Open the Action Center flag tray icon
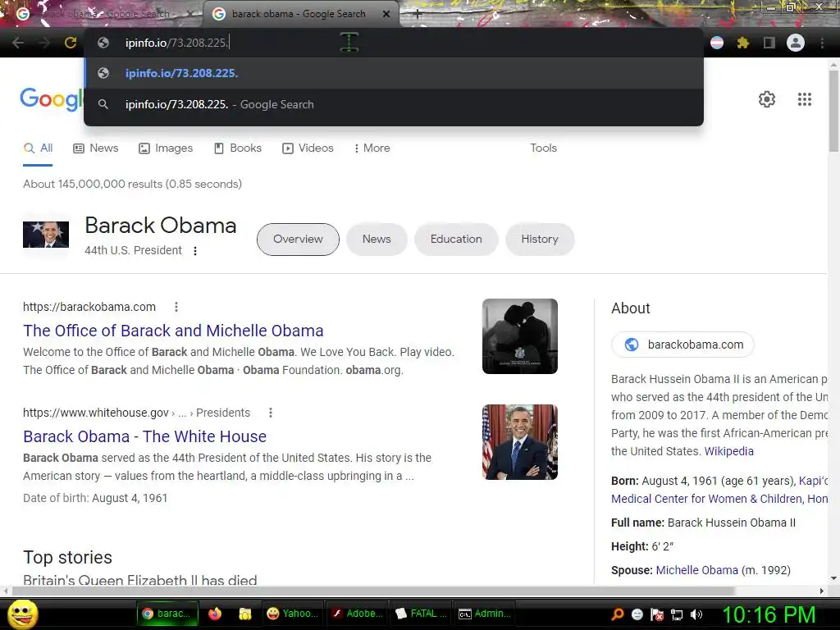 point(657,614)
